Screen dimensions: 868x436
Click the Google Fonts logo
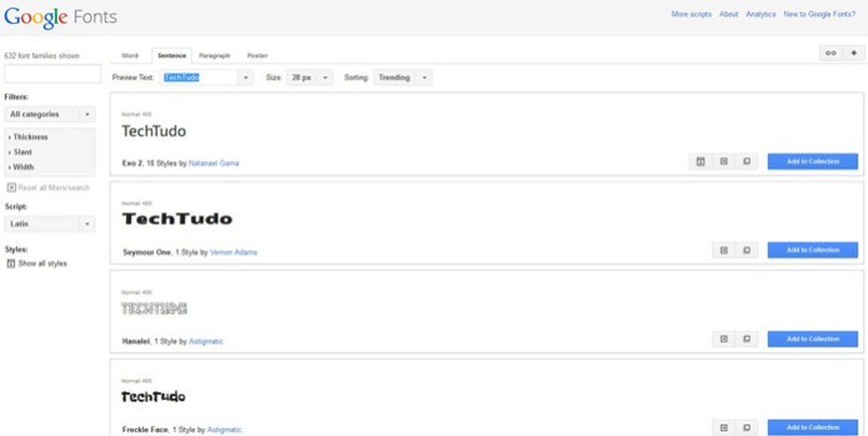click(x=60, y=17)
